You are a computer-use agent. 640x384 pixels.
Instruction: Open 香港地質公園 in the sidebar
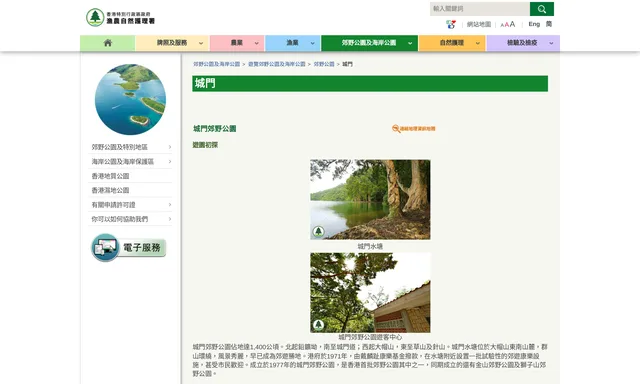click(x=110, y=176)
